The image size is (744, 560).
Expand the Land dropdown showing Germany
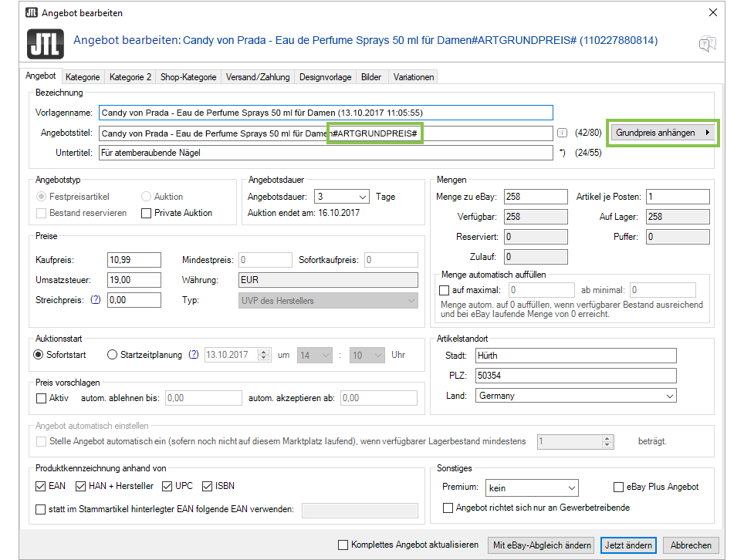(576, 396)
